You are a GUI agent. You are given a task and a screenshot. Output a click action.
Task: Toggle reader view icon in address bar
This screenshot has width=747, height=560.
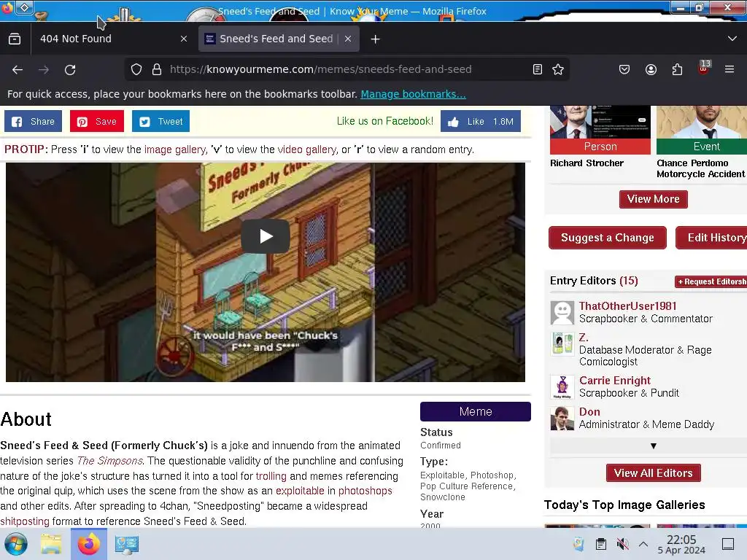pyautogui.click(x=538, y=69)
